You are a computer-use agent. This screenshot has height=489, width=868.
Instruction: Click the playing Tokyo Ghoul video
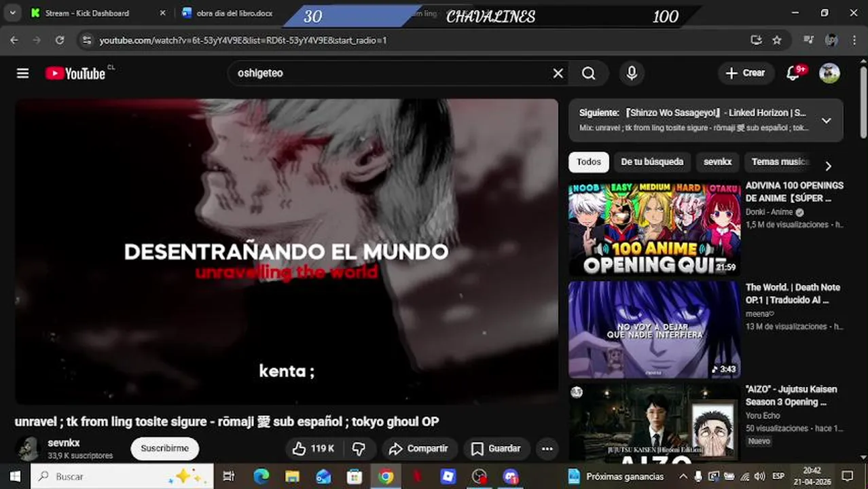(x=287, y=251)
